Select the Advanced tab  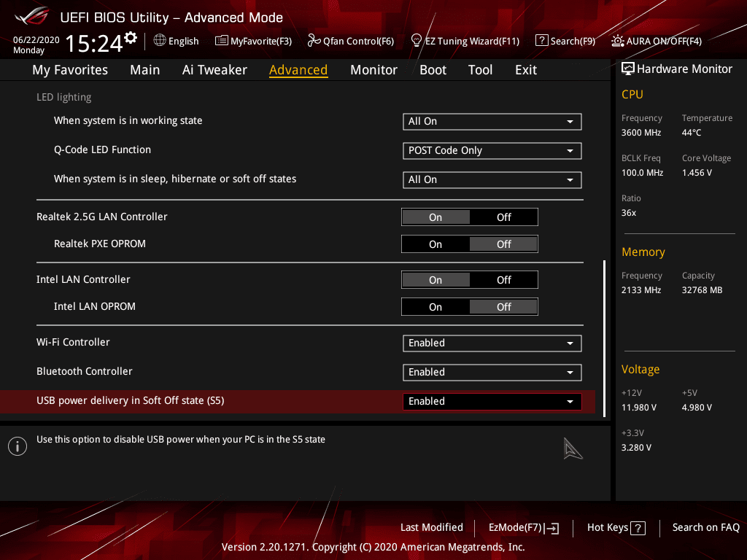(298, 70)
